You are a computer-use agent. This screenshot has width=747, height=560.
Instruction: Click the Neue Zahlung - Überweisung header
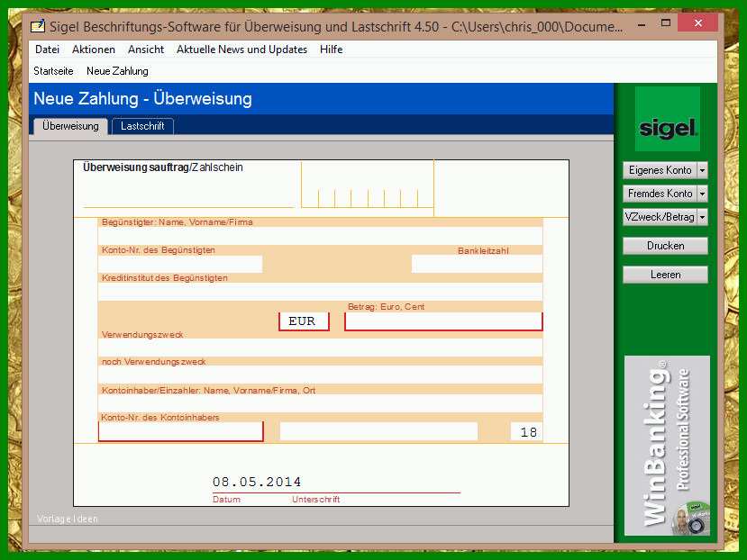(x=143, y=98)
